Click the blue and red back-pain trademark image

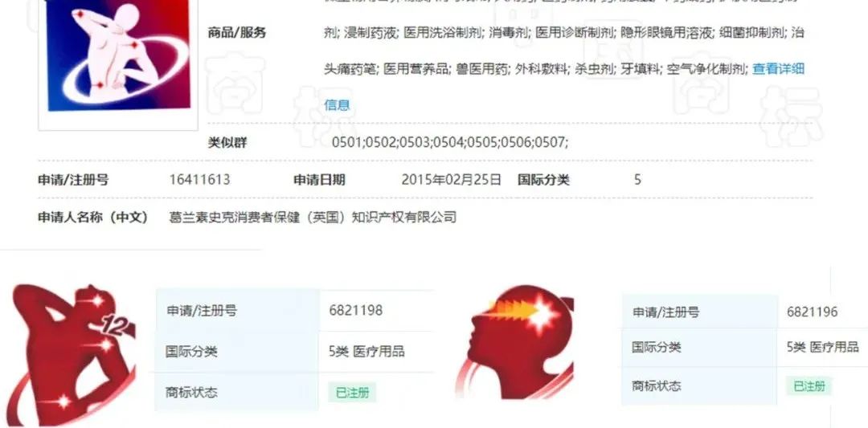point(118,55)
